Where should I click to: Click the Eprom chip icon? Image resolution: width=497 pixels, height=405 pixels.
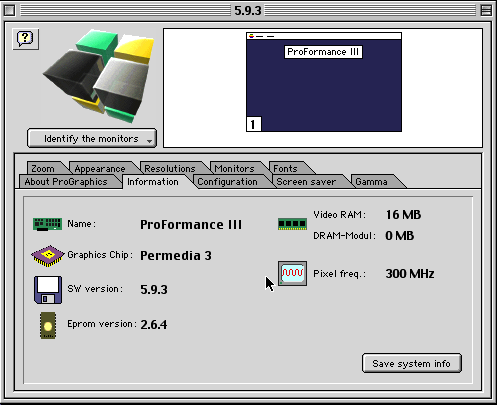48,325
